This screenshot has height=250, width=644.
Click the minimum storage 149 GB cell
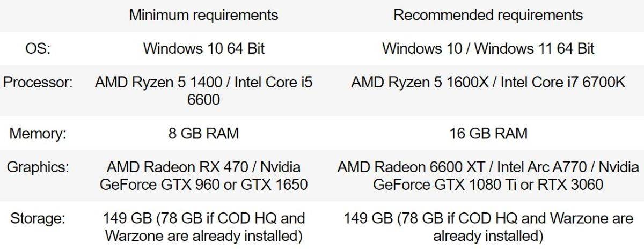click(x=203, y=226)
